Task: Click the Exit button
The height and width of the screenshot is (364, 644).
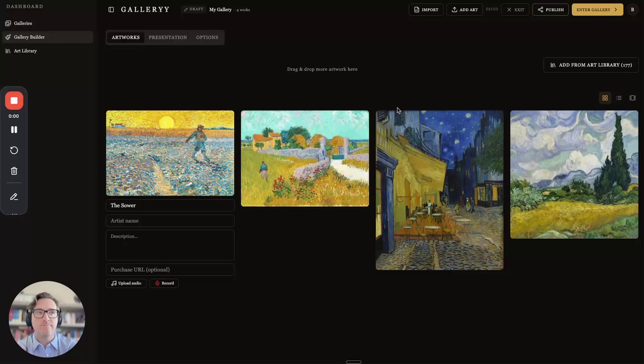Action: coord(515,10)
